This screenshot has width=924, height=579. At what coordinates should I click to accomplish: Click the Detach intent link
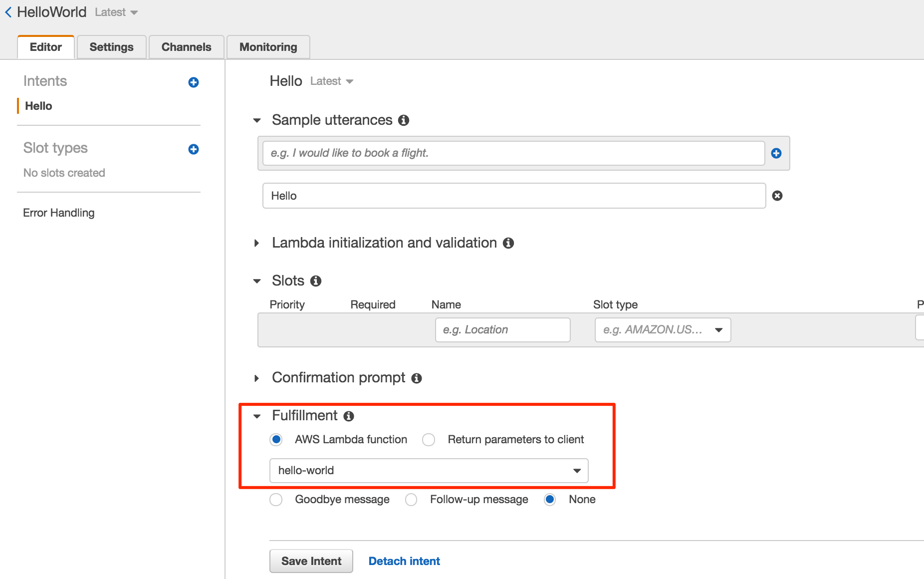pyautogui.click(x=404, y=561)
